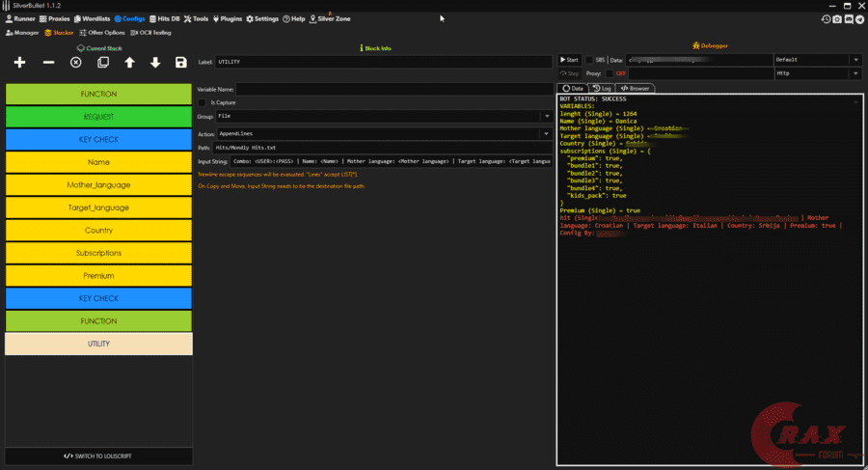The width and height of the screenshot is (868, 470).
Task: Click the clone block icon
Action: click(x=103, y=63)
